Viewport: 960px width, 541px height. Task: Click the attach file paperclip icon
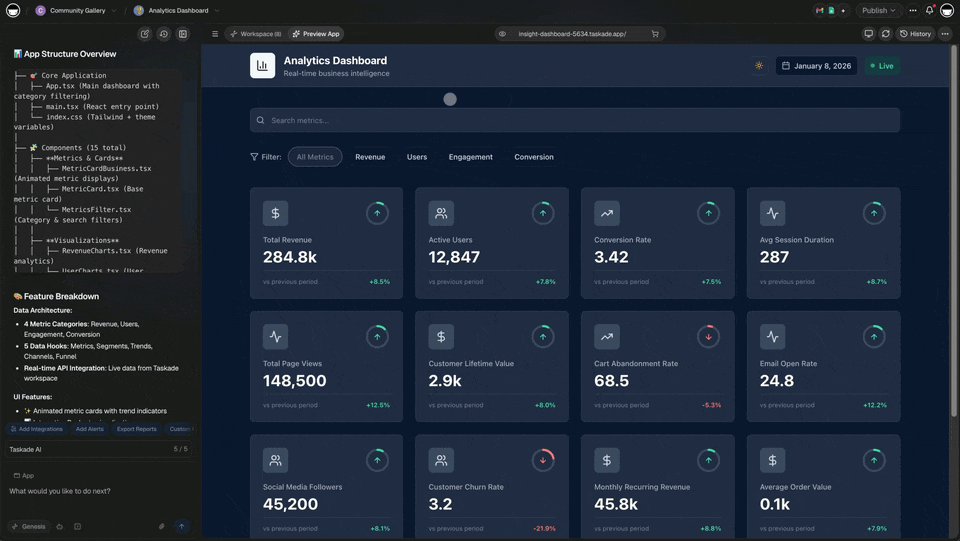[161, 526]
